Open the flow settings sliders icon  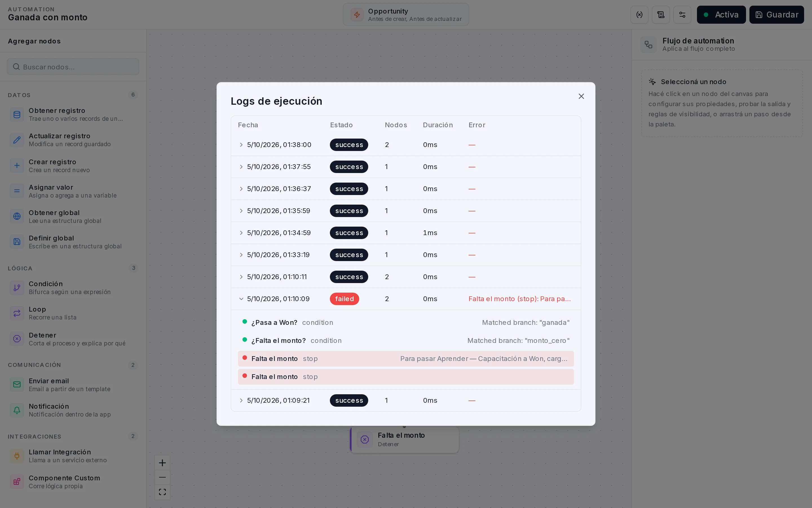click(682, 15)
